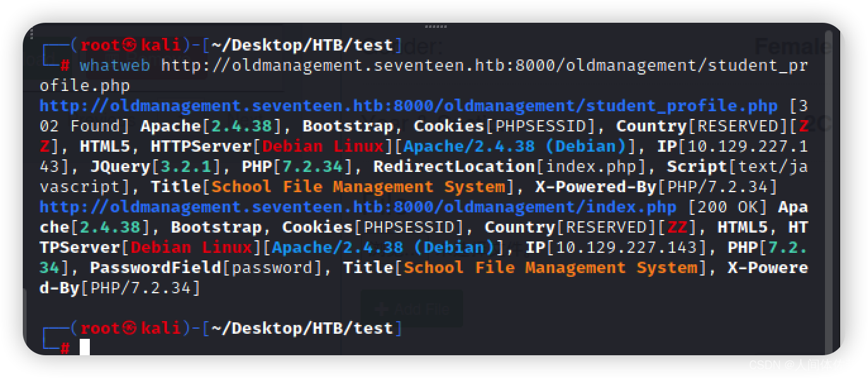
Task: Click "Cookies[PHPSESSID]" in the 302 Found result
Action: point(504,126)
